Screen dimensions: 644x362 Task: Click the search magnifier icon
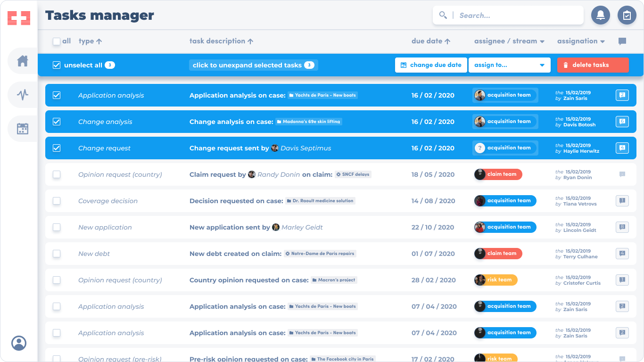(x=443, y=15)
